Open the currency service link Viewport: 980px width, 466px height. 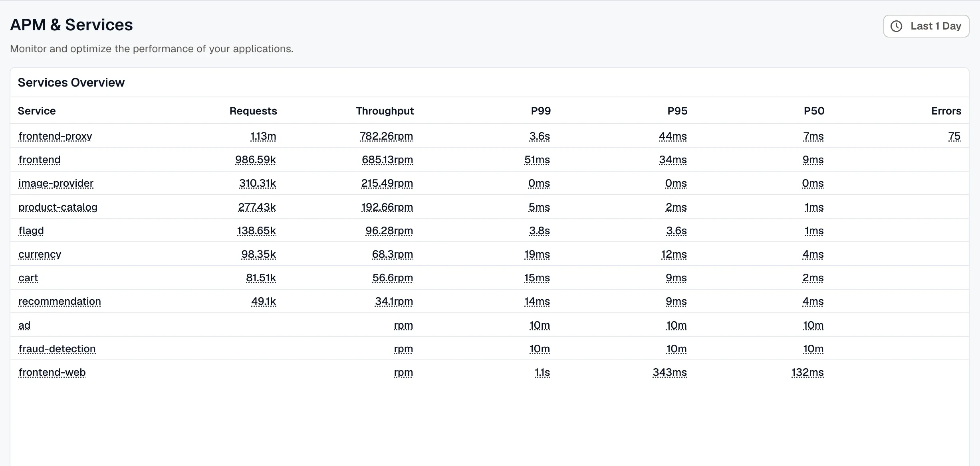coord(40,254)
